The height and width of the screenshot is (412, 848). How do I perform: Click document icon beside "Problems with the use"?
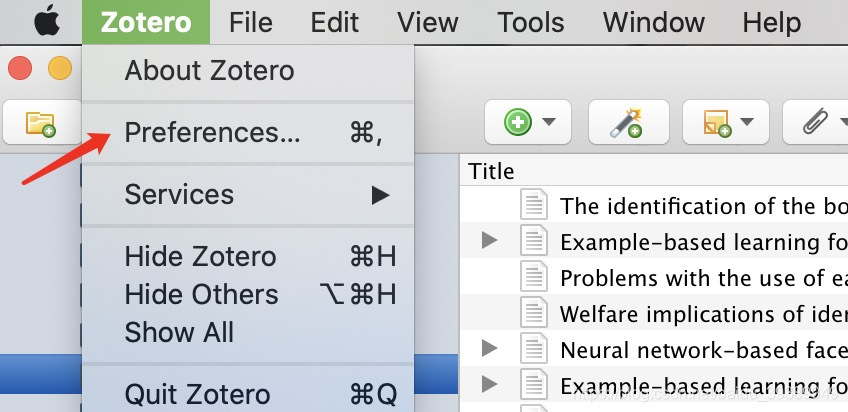tap(534, 277)
